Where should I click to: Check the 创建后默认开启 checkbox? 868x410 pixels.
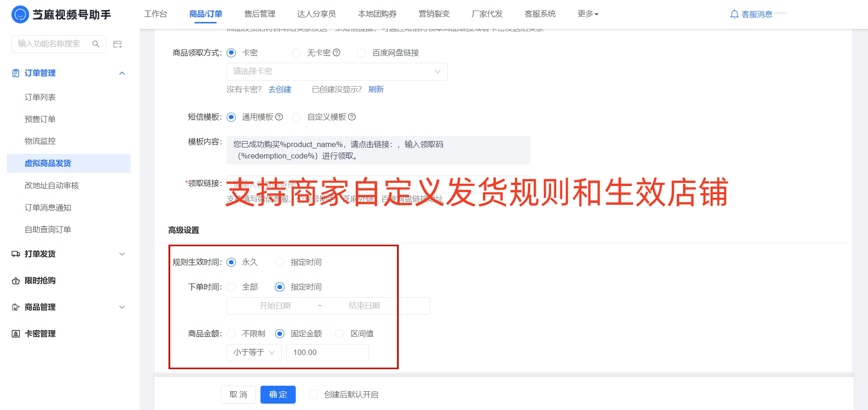(x=314, y=394)
